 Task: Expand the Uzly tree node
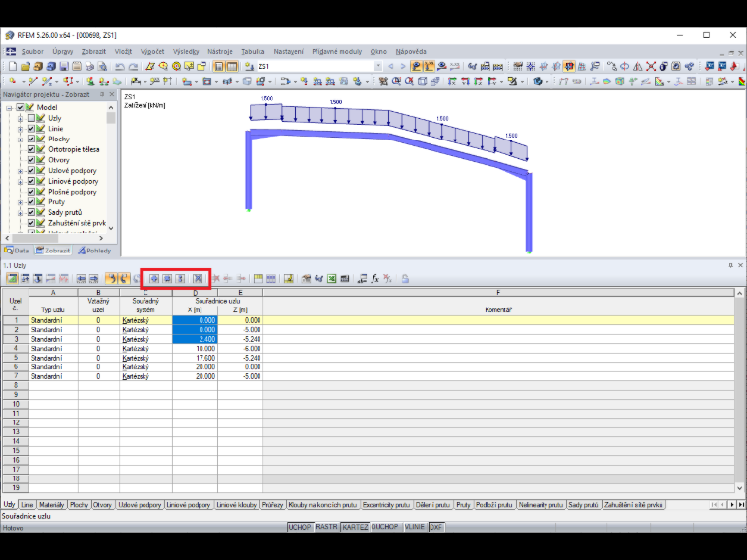click(x=20, y=118)
